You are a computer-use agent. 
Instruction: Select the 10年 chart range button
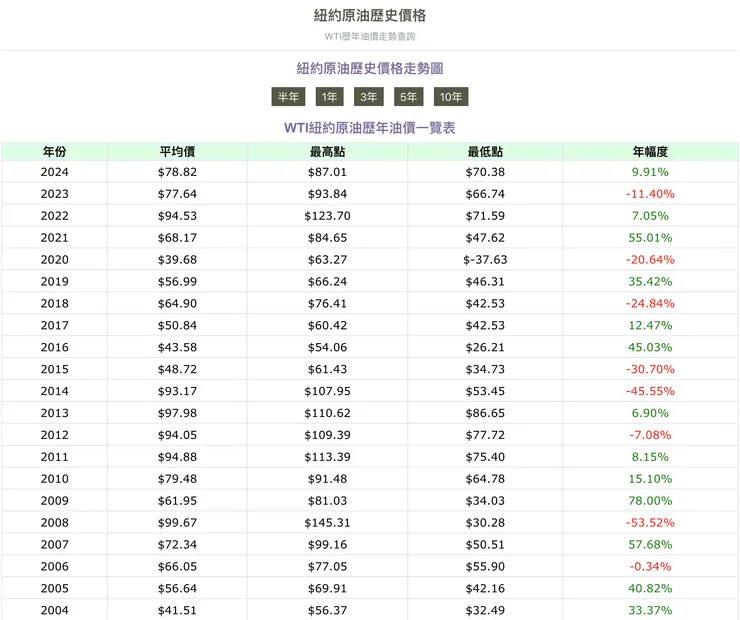(451, 97)
